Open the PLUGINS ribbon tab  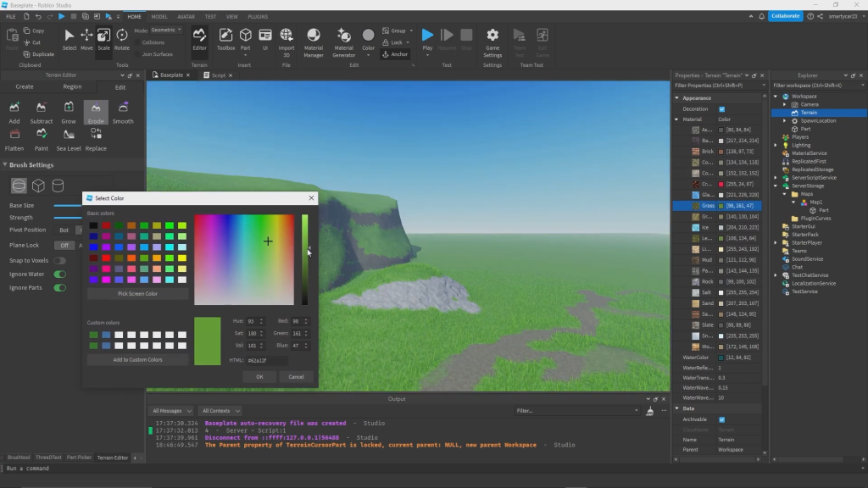(x=258, y=17)
